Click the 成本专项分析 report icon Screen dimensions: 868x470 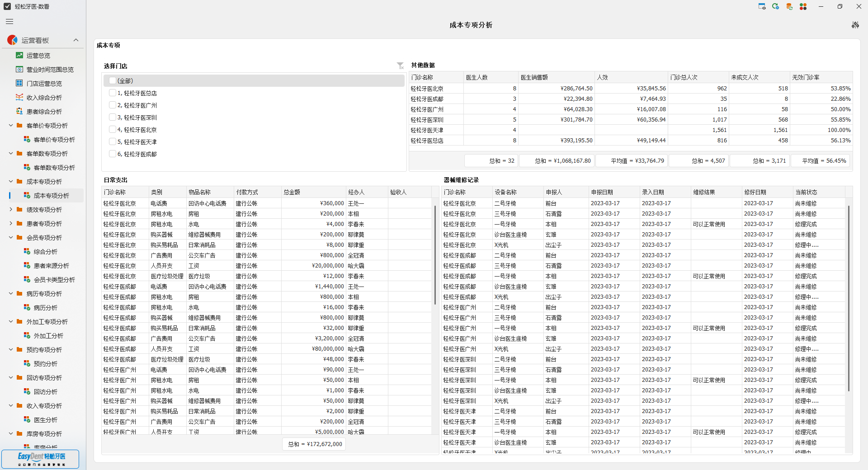tap(27, 196)
